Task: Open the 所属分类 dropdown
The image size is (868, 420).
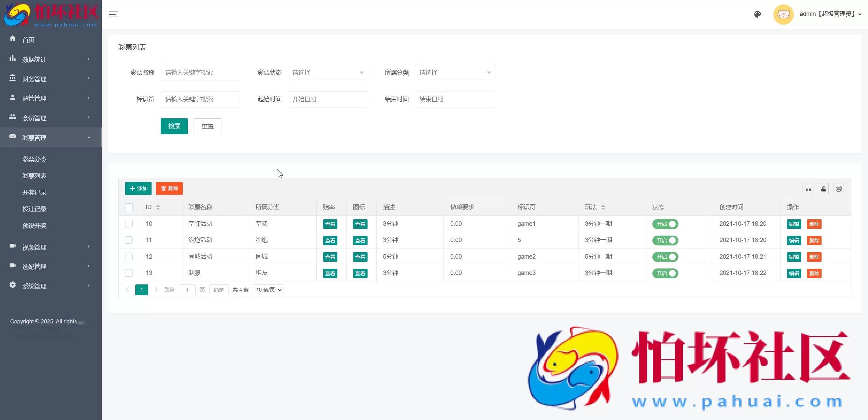Action: pyautogui.click(x=455, y=73)
